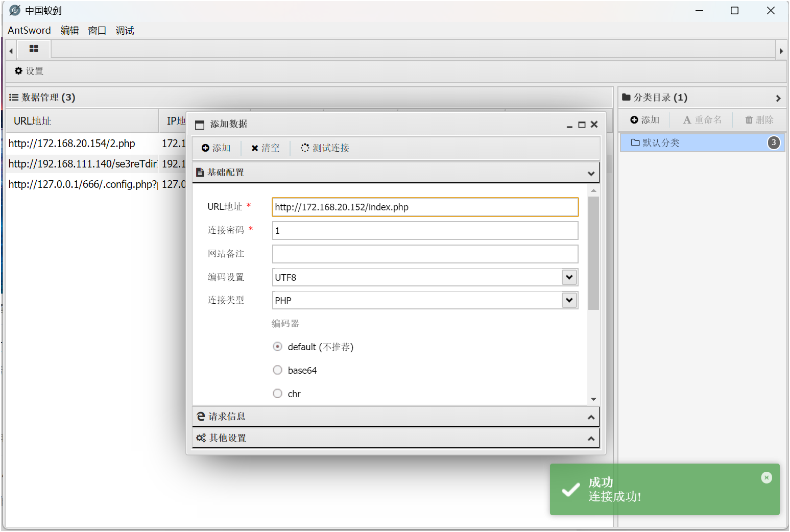The image size is (790, 532).
Task: Select base64 encoder radio
Action: pos(277,370)
